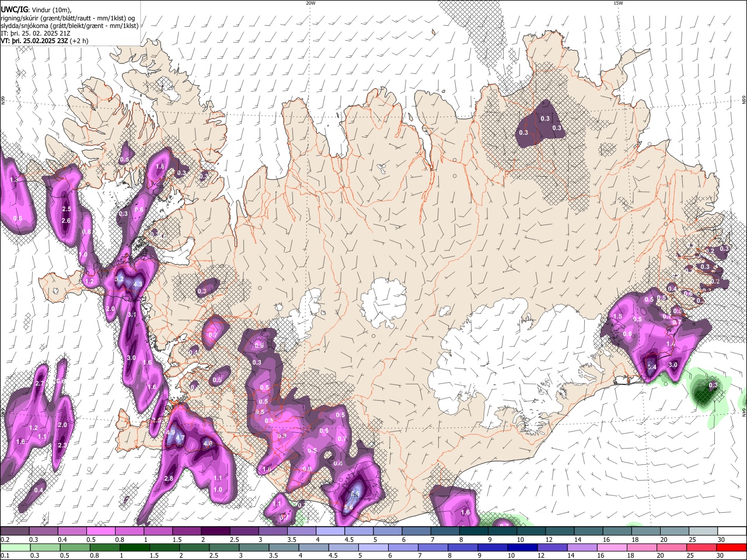Click the 2.7 precipitation value on the map
Image resolution: width=747 pixels, height=560 pixels.
[40, 383]
